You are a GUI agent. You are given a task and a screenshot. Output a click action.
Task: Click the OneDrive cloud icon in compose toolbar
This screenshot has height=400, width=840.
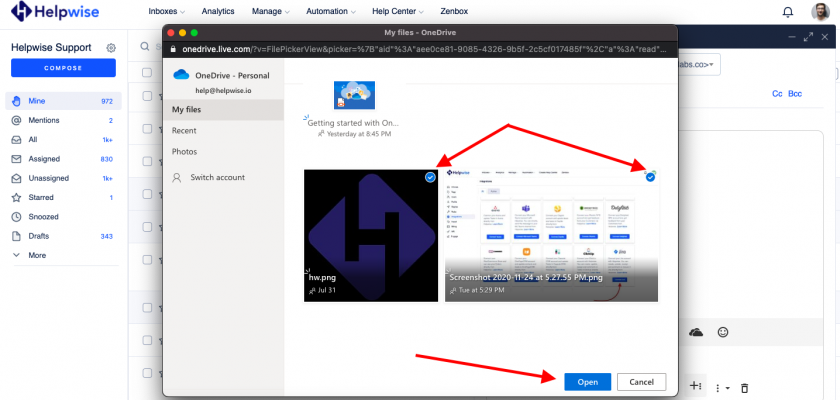tap(696, 332)
